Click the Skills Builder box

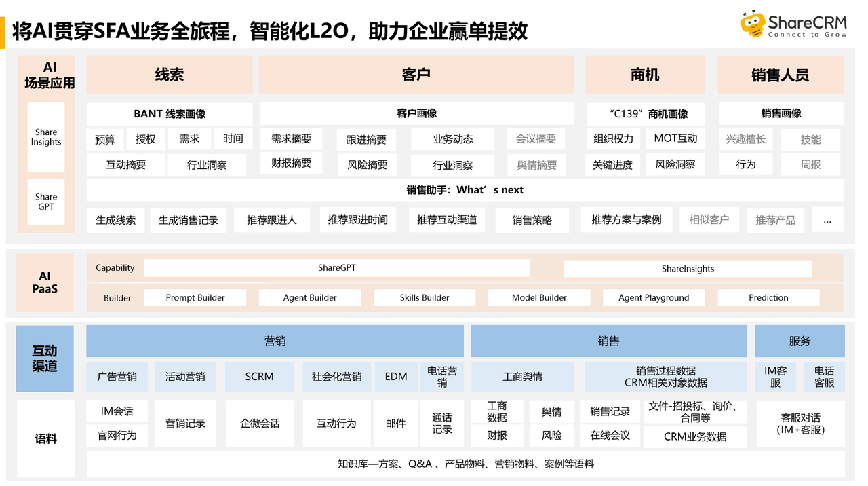(425, 297)
